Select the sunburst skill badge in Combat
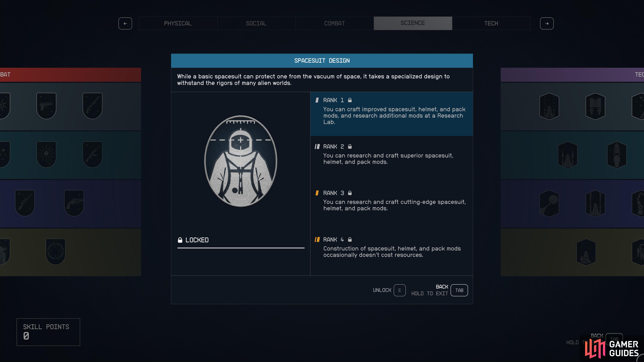Screen dimensions: 644x362 pos(46,154)
